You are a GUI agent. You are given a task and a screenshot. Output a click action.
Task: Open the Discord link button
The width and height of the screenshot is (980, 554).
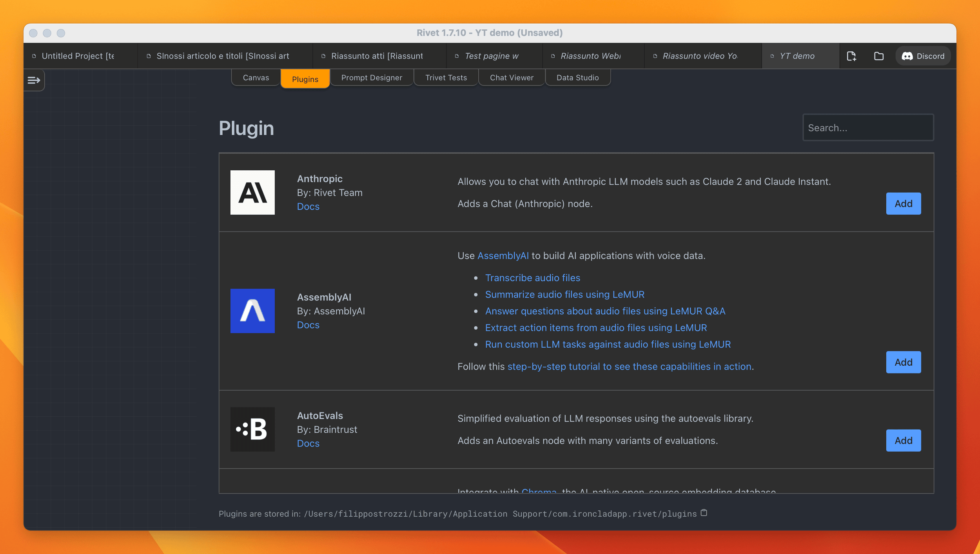[923, 56]
